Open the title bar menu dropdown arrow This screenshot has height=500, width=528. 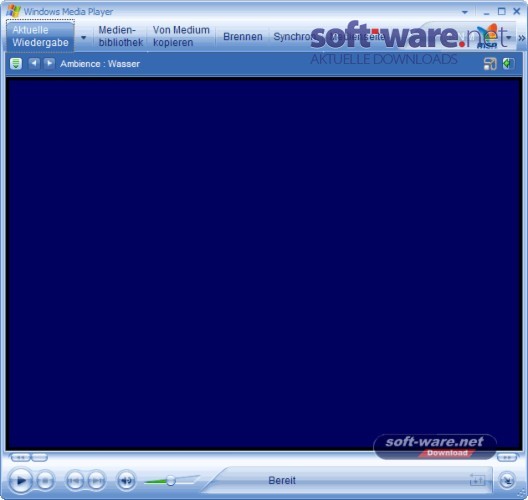tap(465, 12)
